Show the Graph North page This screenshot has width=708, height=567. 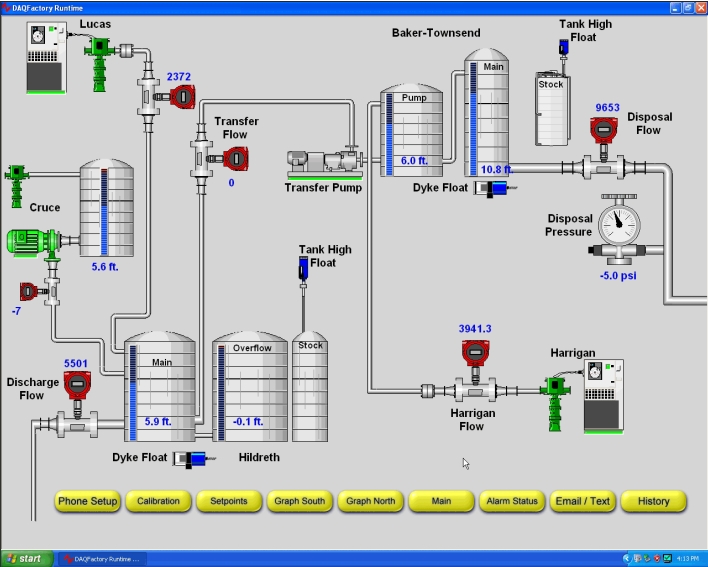(370, 501)
